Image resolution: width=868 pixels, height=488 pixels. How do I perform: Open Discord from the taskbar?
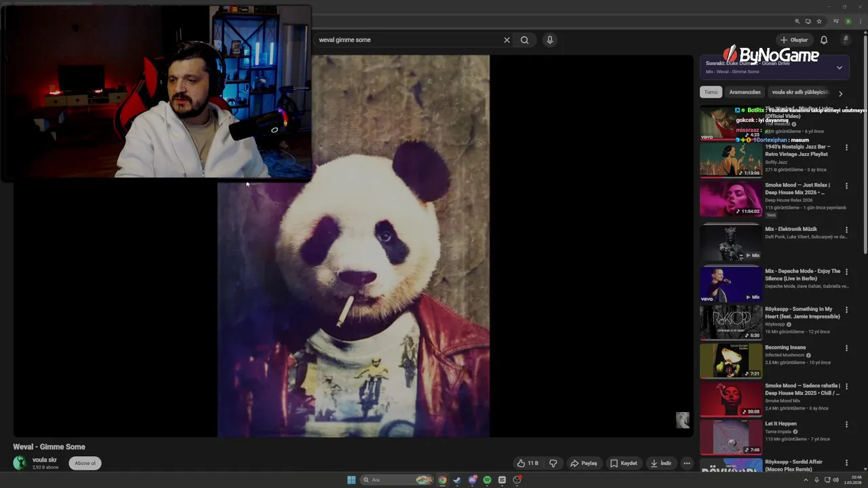pyautogui.click(x=472, y=480)
